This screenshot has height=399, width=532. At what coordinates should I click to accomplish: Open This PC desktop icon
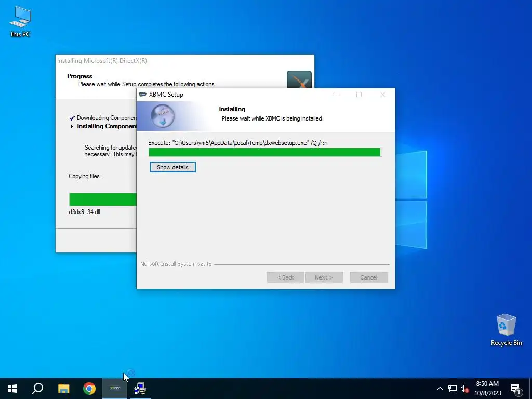click(20, 22)
